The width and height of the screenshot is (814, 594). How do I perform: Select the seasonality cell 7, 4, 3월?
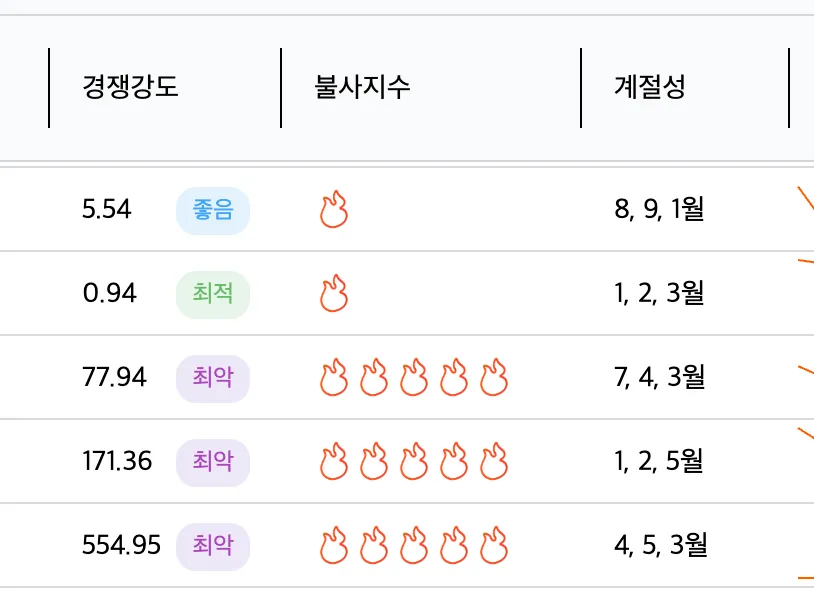(x=660, y=377)
